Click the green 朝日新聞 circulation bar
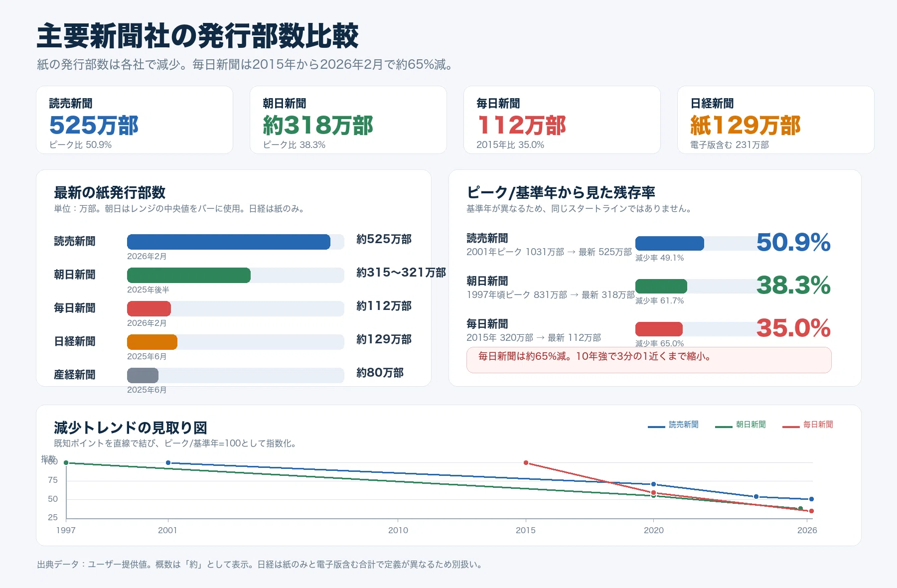This screenshot has width=897, height=588. [189, 275]
